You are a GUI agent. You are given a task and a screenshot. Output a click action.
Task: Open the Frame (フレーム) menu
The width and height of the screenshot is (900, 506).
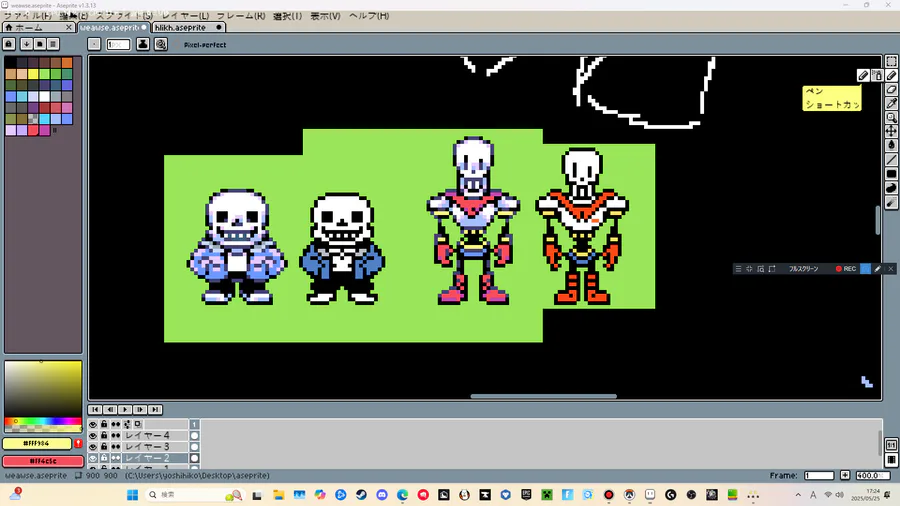(x=240, y=15)
